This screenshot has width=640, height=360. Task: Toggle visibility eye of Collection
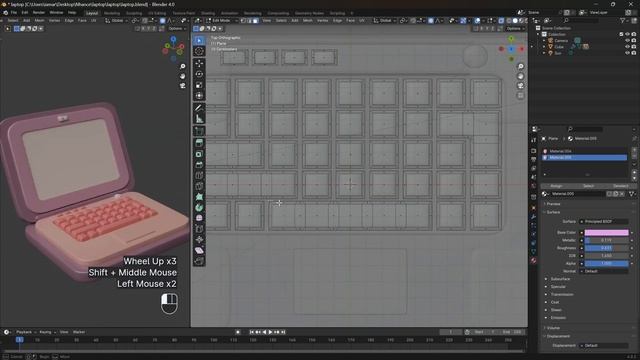627,34
